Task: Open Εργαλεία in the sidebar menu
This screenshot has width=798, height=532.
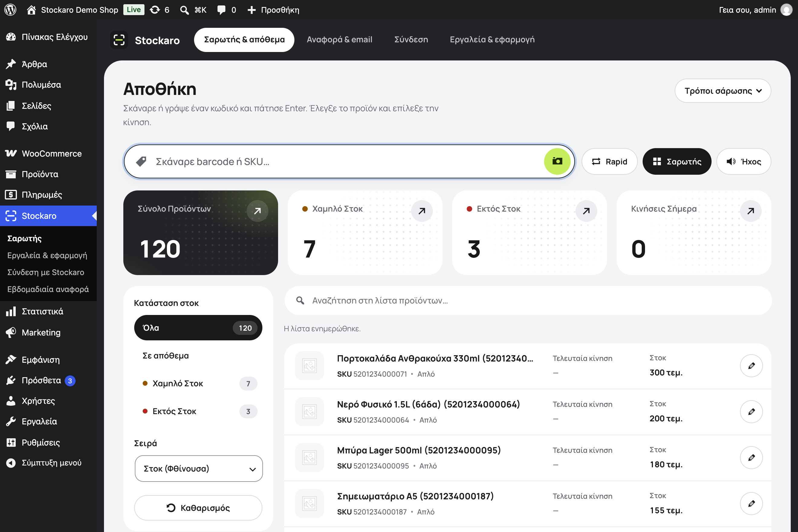Action: click(48, 421)
